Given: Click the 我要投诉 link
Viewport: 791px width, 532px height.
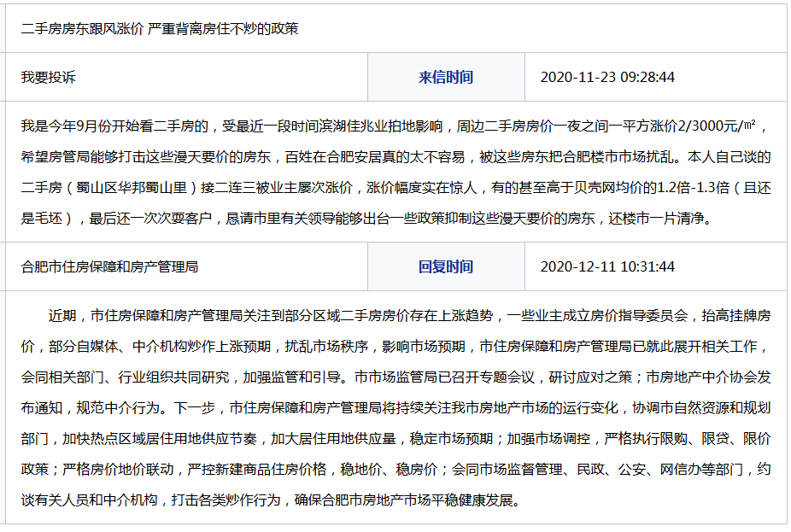Looking at the screenshot, I should (x=47, y=77).
